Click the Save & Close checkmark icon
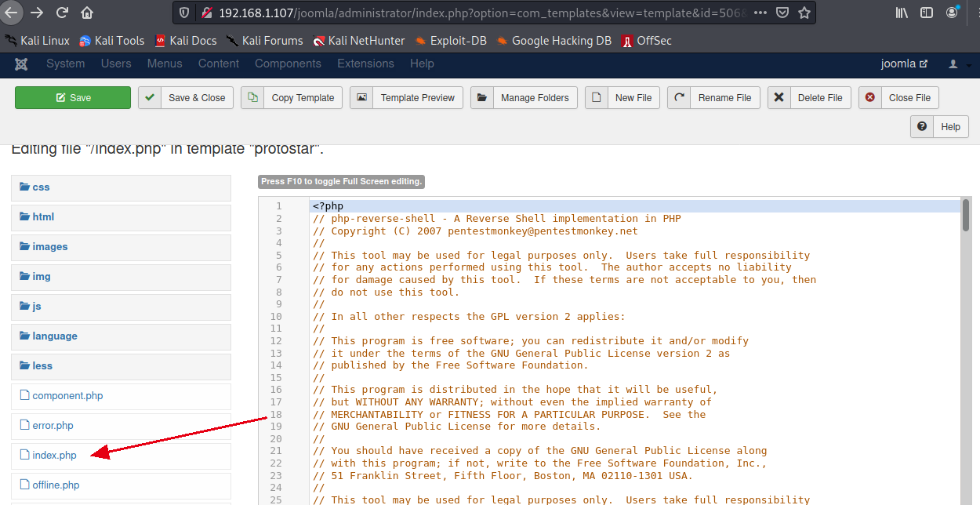This screenshot has height=505, width=980. tap(150, 97)
